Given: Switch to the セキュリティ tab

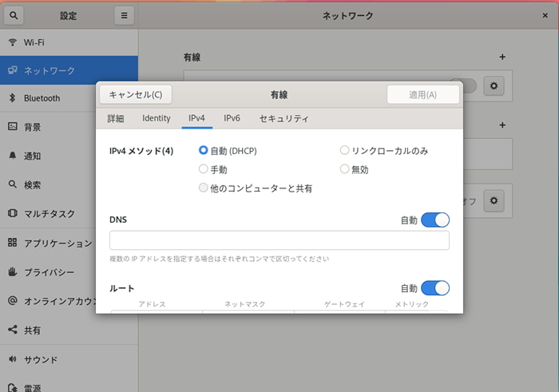Looking at the screenshot, I should (283, 118).
